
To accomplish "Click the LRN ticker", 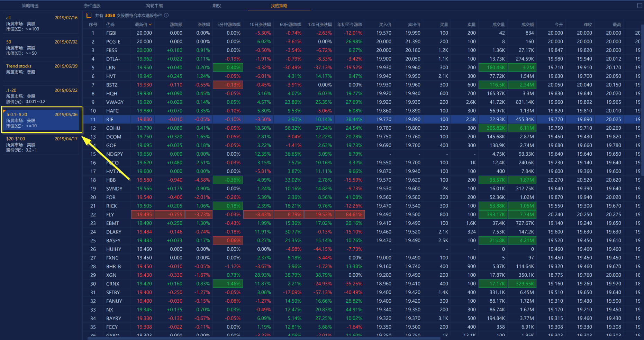I will (x=111, y=67).
